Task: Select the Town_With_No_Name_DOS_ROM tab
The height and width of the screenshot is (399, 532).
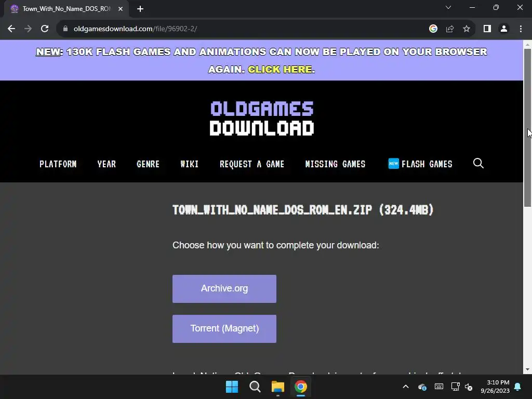Action: (x=66, y=9)
